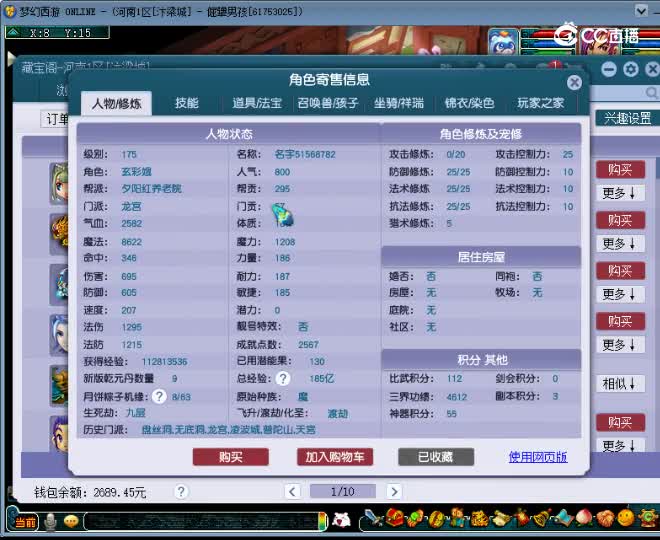Screen dimensions: 660x540
Task: Switch to the 玩家之家 tab
Action: coord(540,103)
